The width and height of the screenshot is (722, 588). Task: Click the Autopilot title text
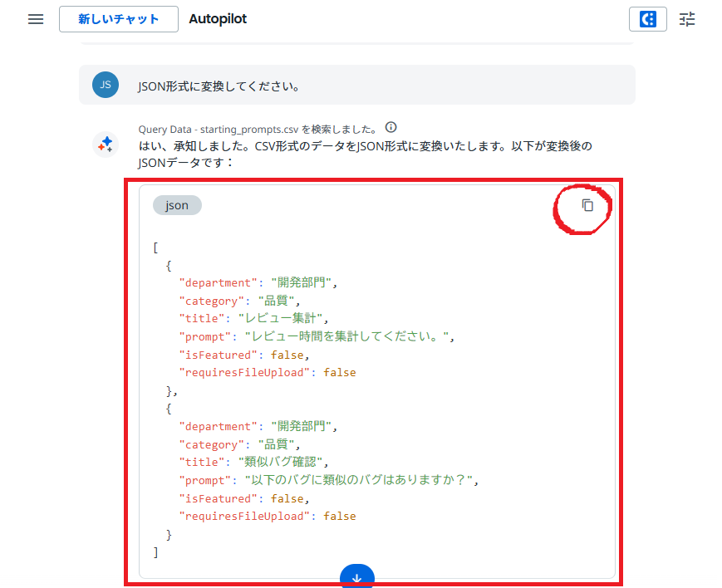[x=218, y=19]
